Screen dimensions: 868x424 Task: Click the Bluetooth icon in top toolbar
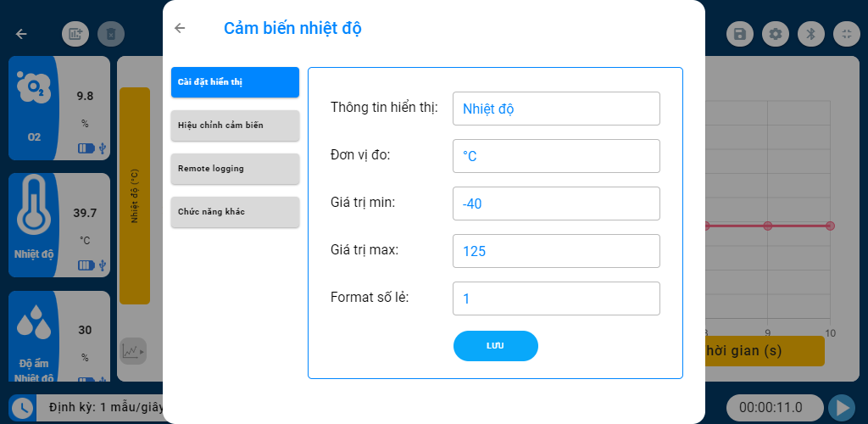tap(810, 34)
